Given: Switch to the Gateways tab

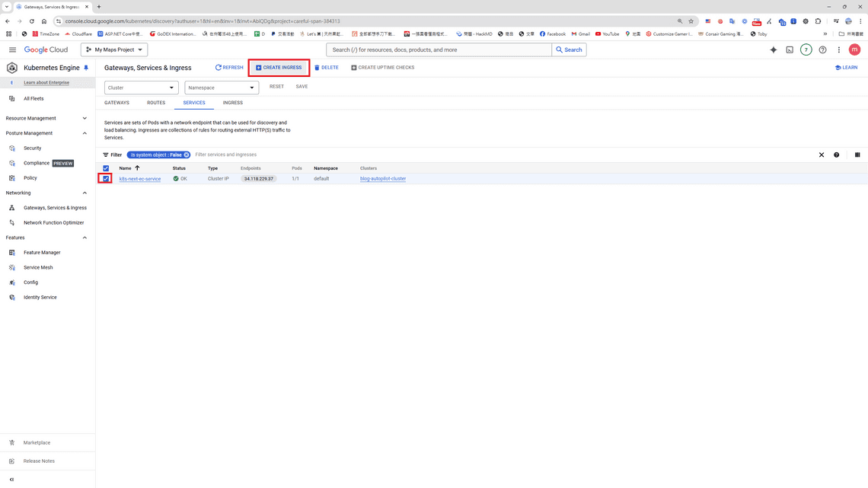Looking at the screenshot, I should point(116,103).
